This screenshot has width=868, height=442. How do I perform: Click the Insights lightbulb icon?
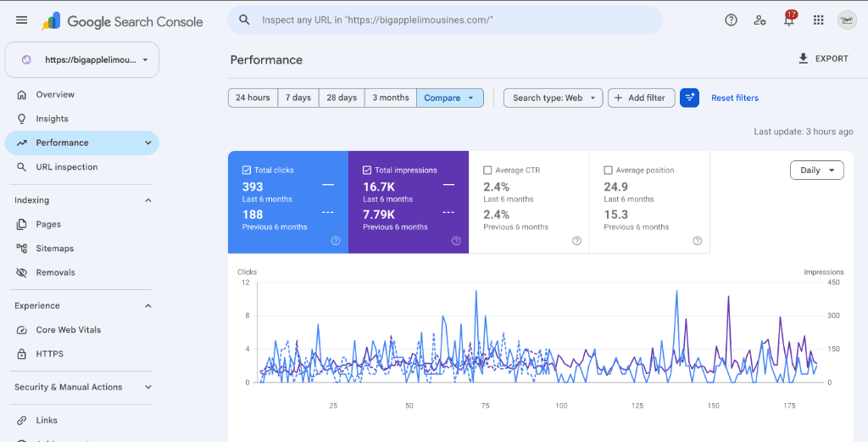[21, 119]
